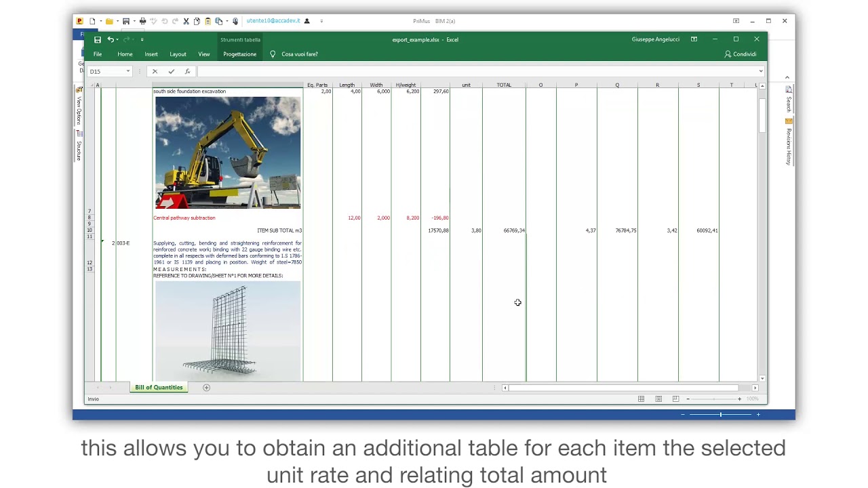Click the Condividi share button
This screenshot has height=488, width=868.
click(741, 54)
